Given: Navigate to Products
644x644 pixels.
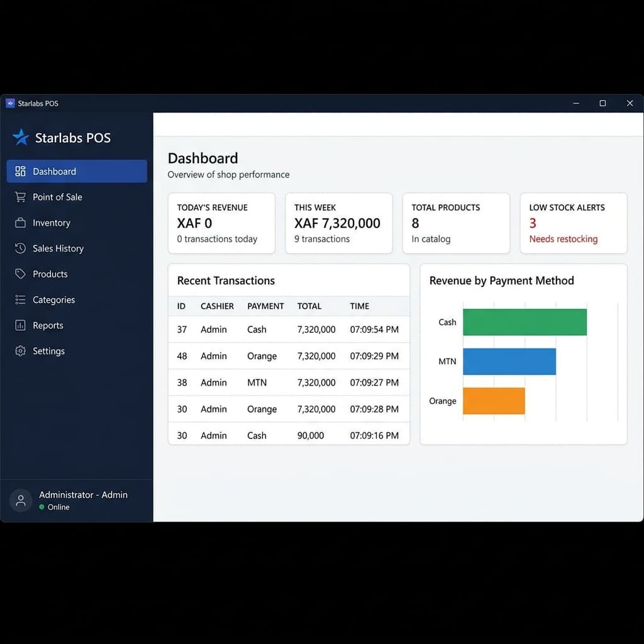Looking at the screenshot, I should point(77,274).
